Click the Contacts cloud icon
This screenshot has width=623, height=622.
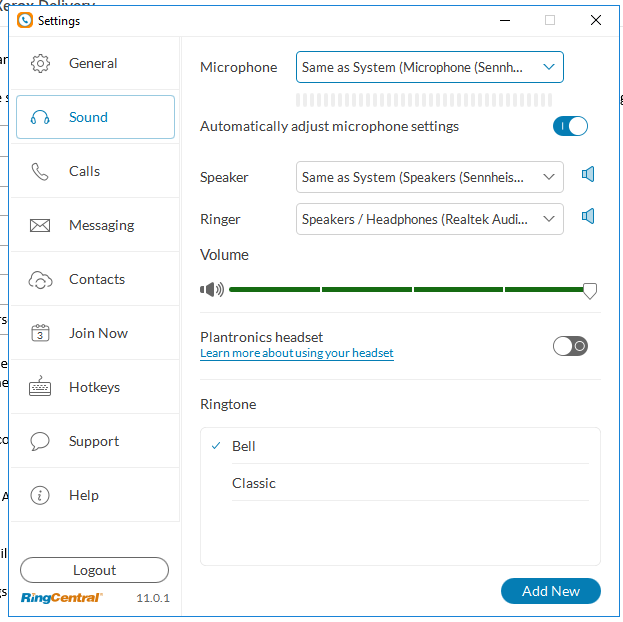(x=40, y=280)
